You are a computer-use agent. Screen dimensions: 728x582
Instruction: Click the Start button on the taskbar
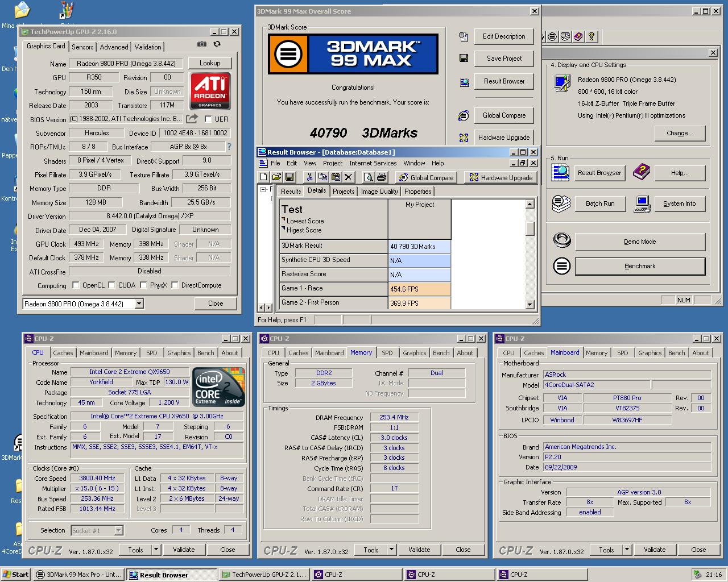(16, 575)
